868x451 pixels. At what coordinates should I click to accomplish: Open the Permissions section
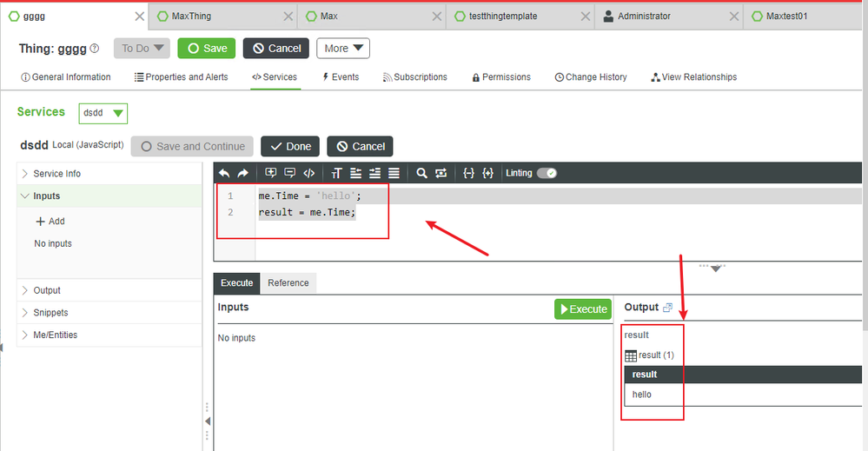501,77
